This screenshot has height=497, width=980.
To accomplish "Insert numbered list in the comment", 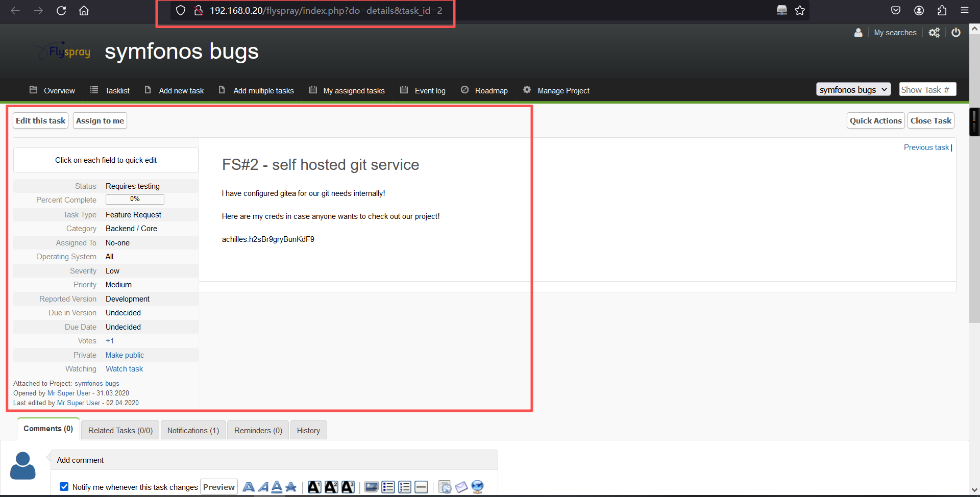I will tap(405, 487).
